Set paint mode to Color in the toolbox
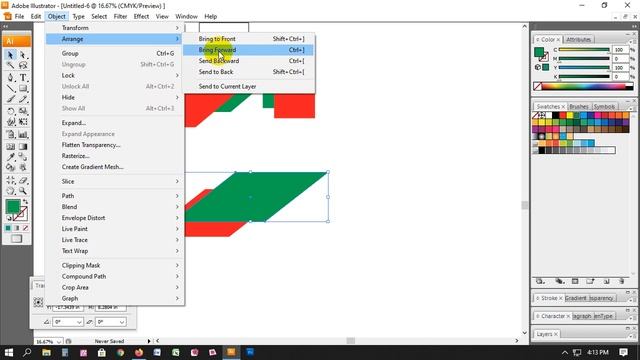The width and height of the screenshot is (640, 360). point(8,228)
